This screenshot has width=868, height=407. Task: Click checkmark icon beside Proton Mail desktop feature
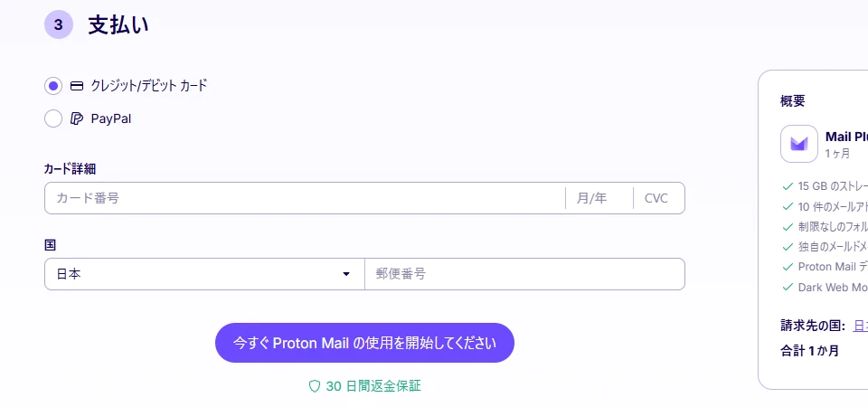[x=788, y=266]
